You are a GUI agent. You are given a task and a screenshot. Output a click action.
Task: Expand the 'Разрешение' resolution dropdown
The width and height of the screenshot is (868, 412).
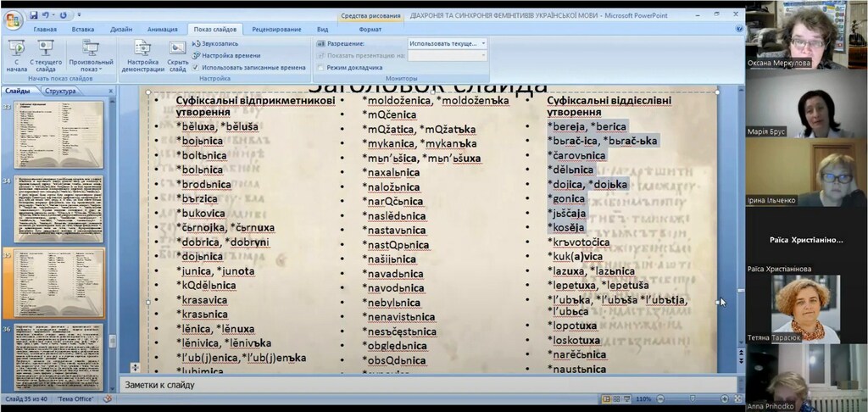483,42
